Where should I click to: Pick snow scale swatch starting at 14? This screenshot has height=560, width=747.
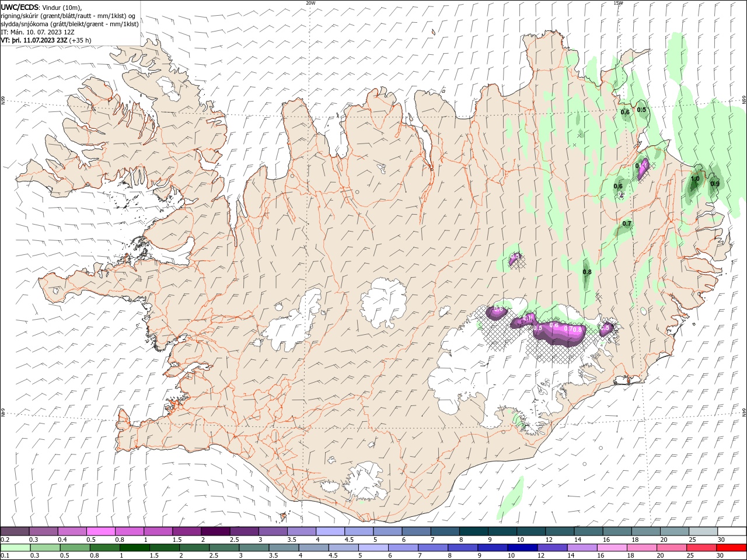(589, 531)
